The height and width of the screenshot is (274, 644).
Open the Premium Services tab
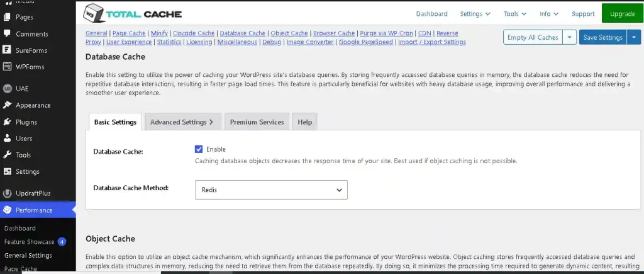[x=257, y=122]
